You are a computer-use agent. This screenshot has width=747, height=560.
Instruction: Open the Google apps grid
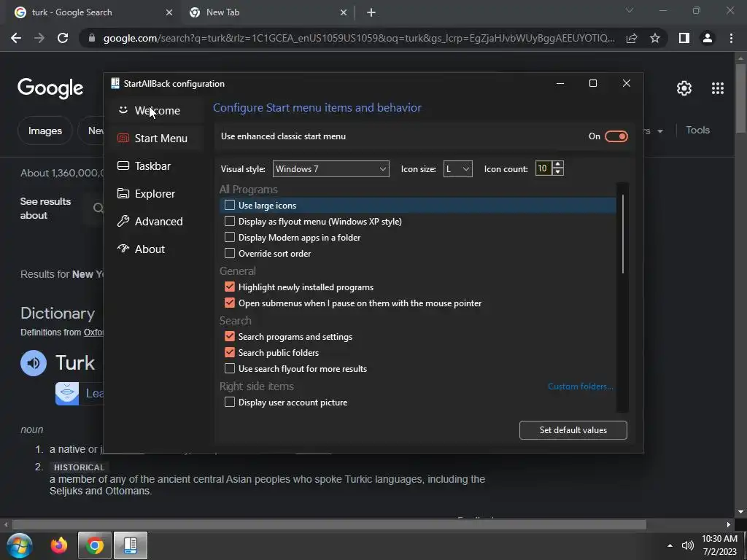click(x=718, y=88)
